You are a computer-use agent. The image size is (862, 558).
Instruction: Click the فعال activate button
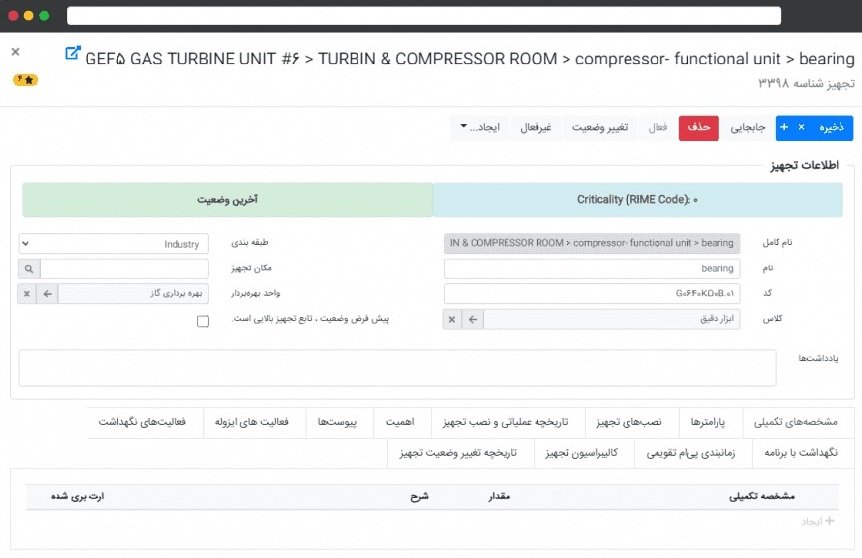[x=657, y=128]
